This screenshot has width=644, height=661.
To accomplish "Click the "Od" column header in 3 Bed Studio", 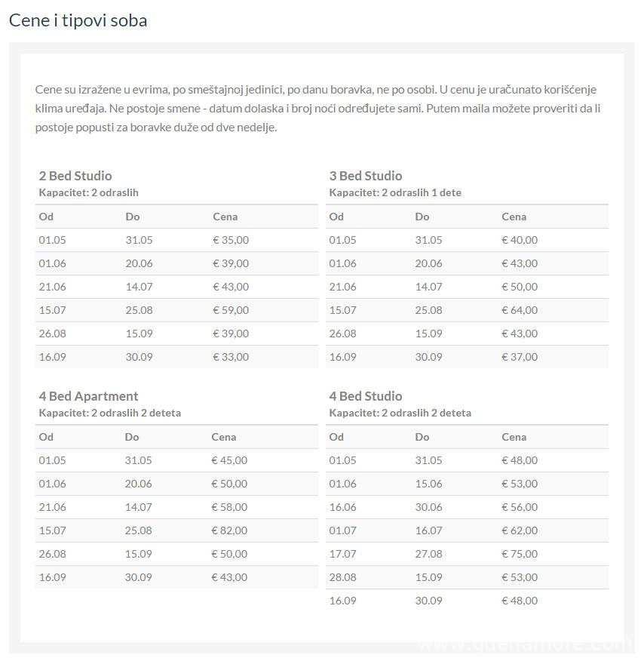I will [x=336, y=217].
